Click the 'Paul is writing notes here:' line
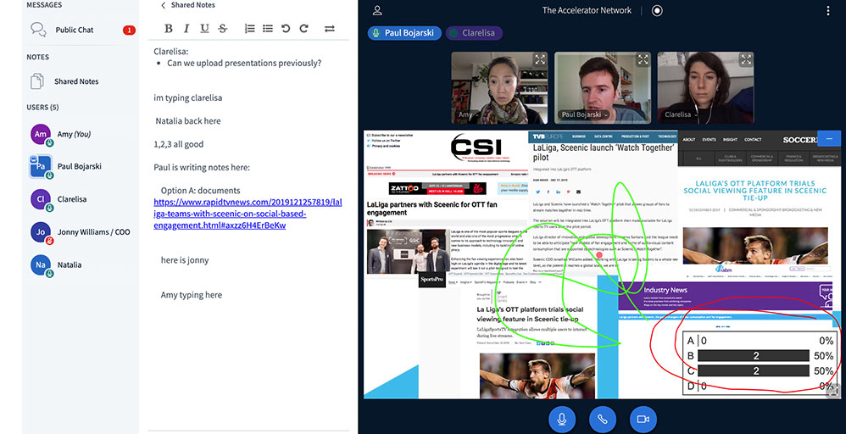Viewport: 868px width, 434px height. click(x=202, y=167)
